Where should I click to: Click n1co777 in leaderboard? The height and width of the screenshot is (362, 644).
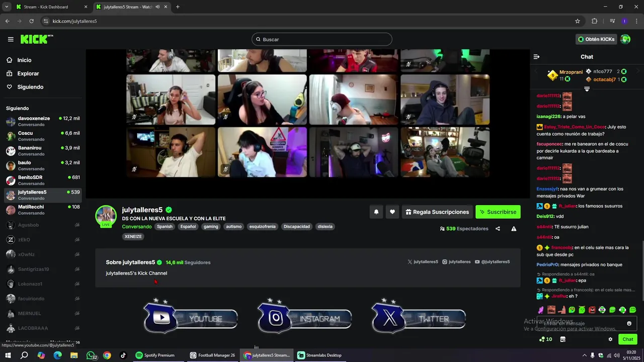pos(606,71)
